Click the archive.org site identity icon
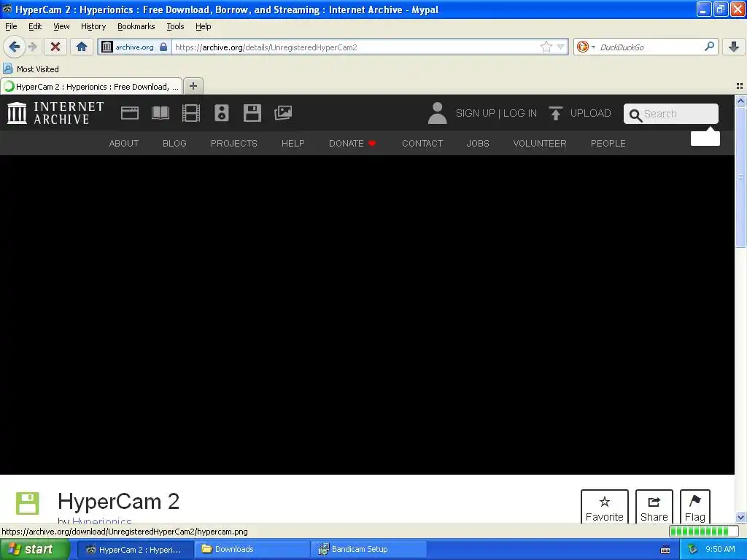The image size is (747, 560). [107, 47]
